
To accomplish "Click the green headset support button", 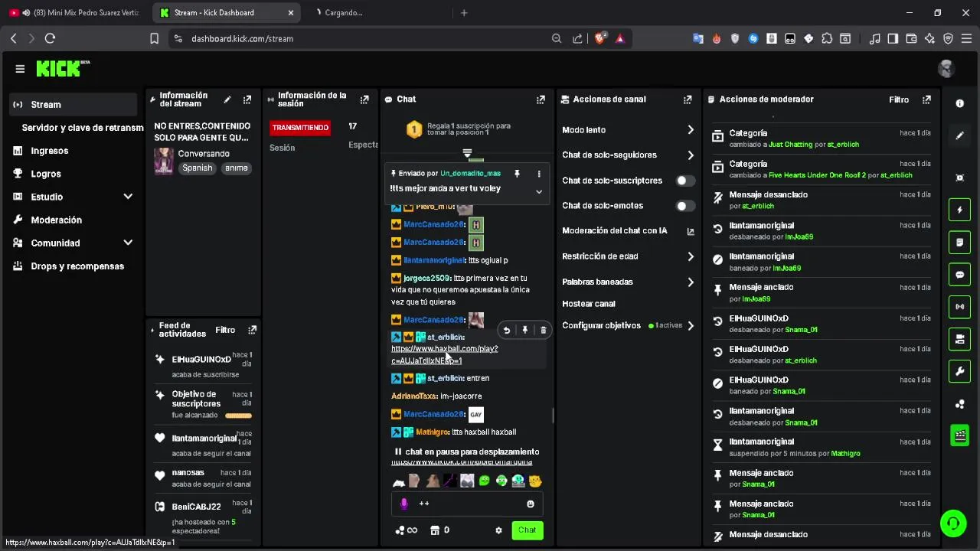I will pos(953,523).
